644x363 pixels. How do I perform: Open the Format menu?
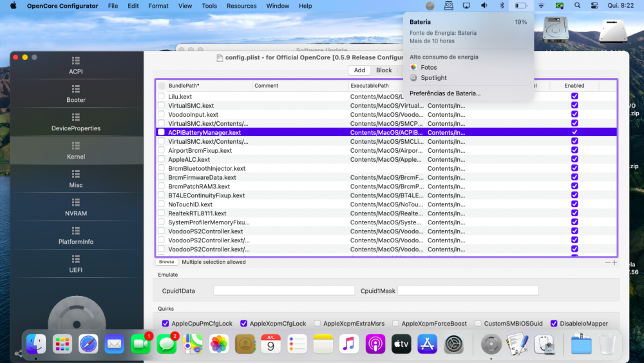[158, 6]
